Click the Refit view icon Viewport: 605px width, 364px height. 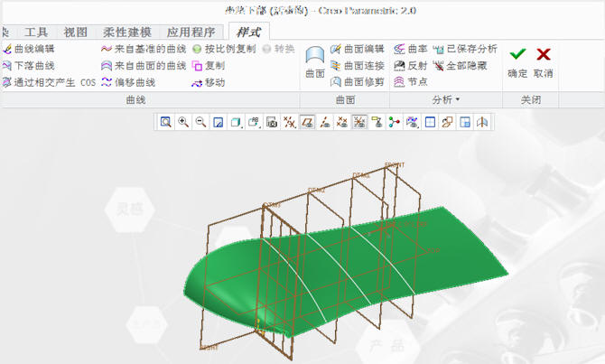click(x=166, y=122)
